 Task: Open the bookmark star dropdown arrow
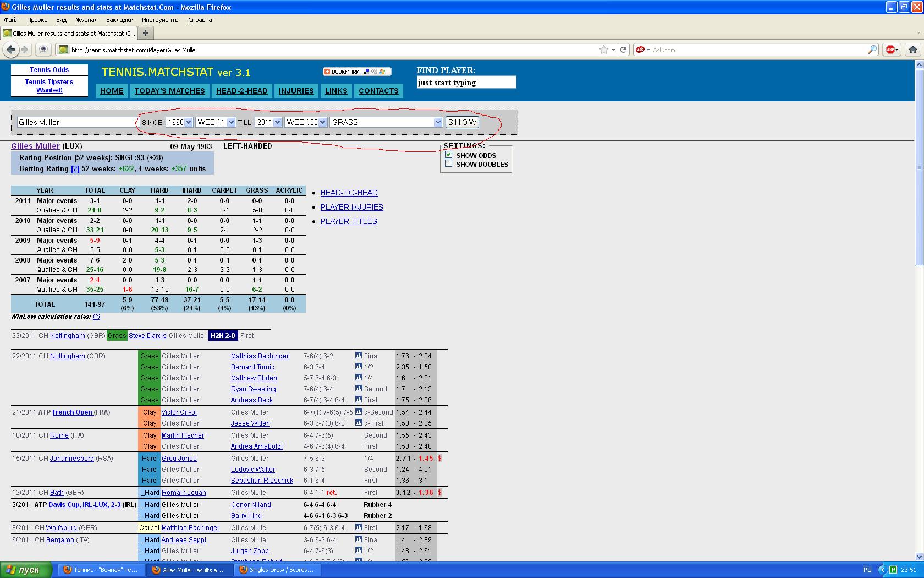(614, 50)
